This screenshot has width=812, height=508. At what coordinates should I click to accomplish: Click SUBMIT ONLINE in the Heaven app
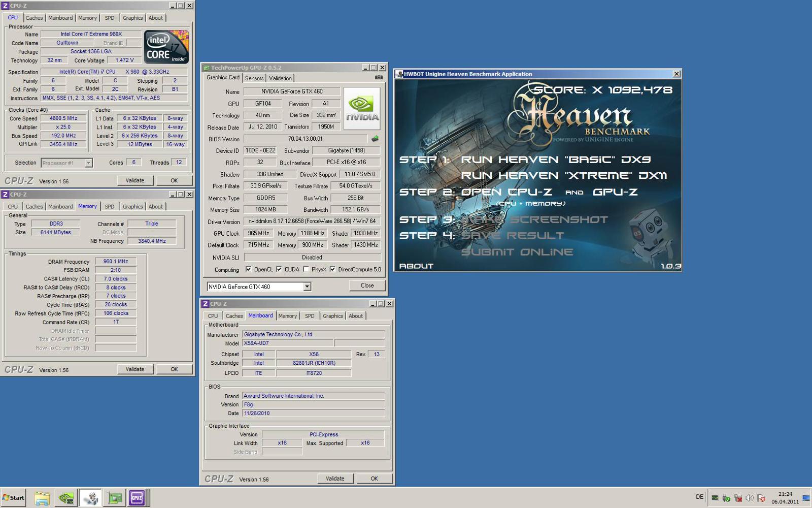tap(517, 252)
